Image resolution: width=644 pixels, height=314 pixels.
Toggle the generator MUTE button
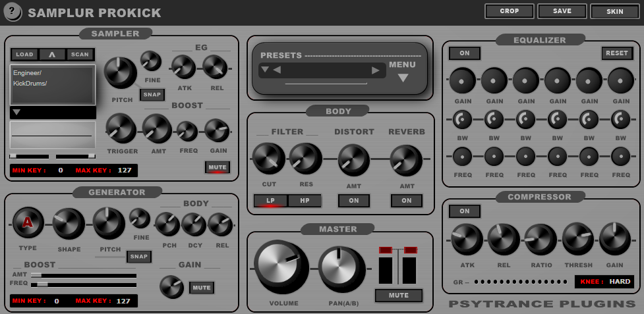coord(202,288)
